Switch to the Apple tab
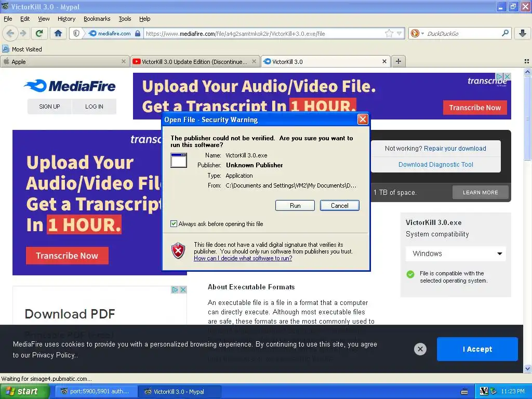The height and width of the screenshot is (399, 532). coord(64,61)
